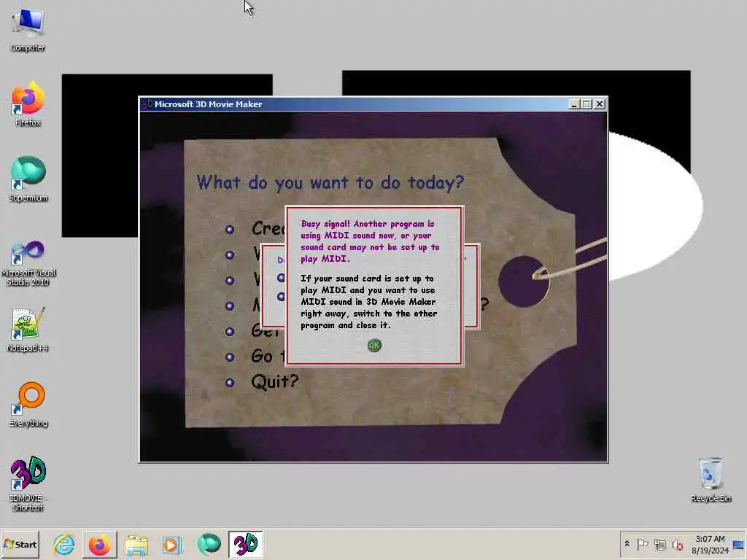This screenshot has width=747, height=560.
Task: Click the Go menu entry text
Action: coord(268,356)
